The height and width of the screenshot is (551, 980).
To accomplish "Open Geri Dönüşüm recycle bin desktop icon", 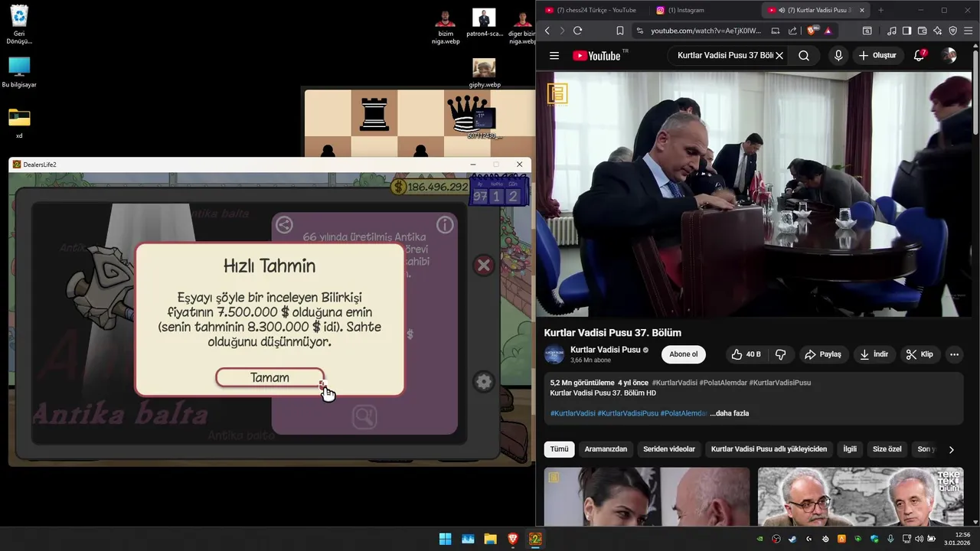I will pos(19,25).
